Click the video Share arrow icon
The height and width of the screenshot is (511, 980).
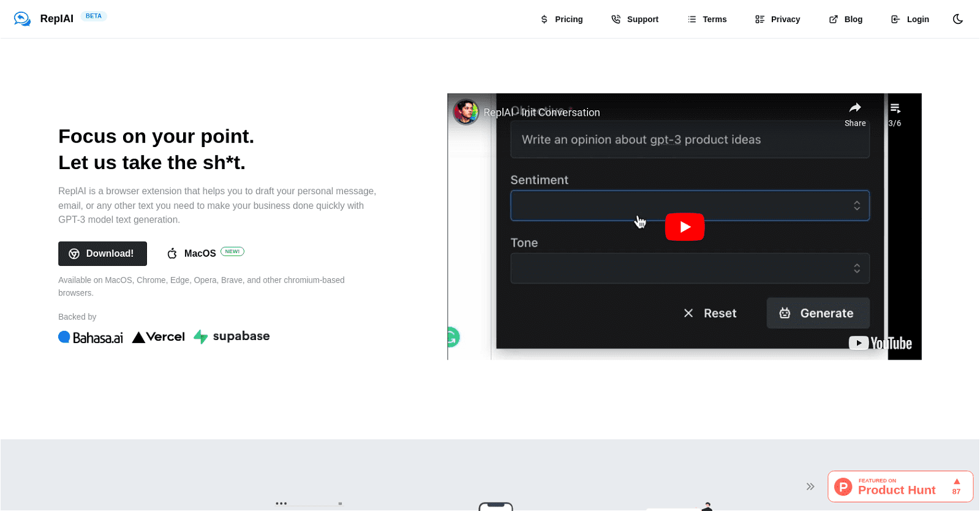coord(855,108)
